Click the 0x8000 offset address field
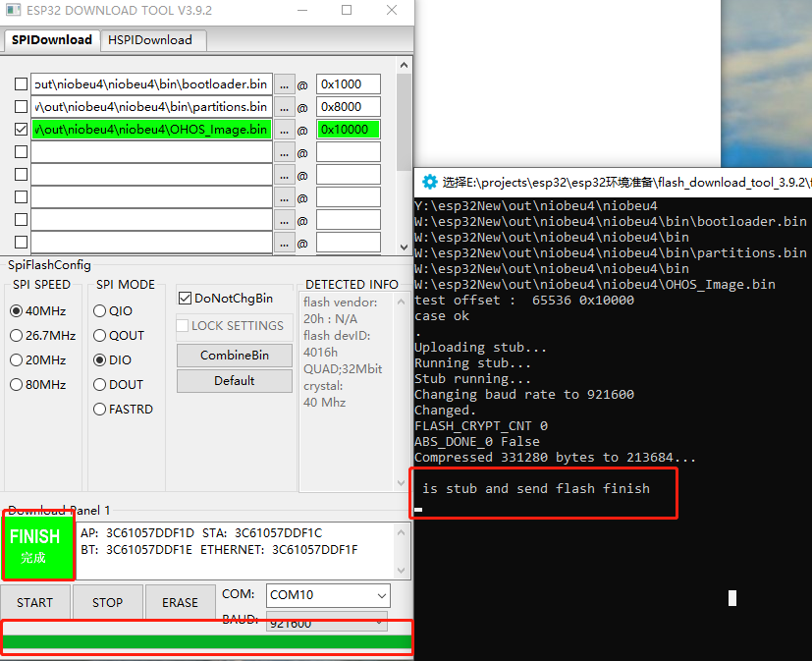This screenshot has width=812, height=661. (x=349, y=107)
